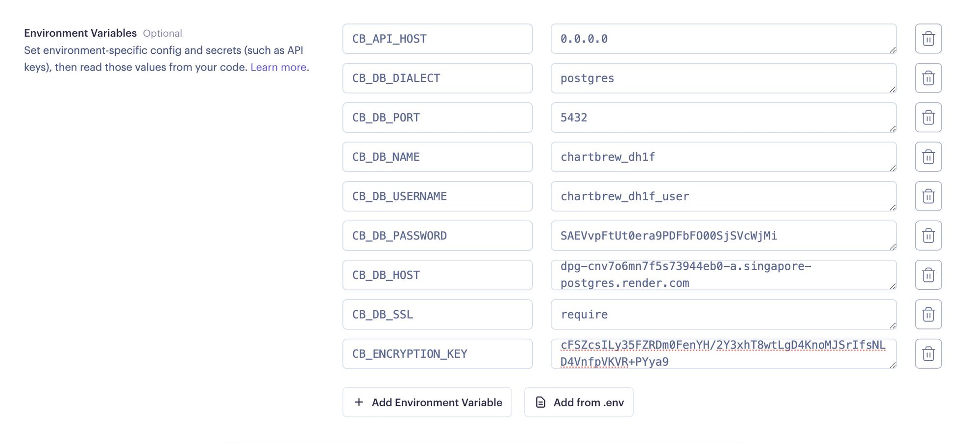Click the document icon on Add from .env

point(539,402)
